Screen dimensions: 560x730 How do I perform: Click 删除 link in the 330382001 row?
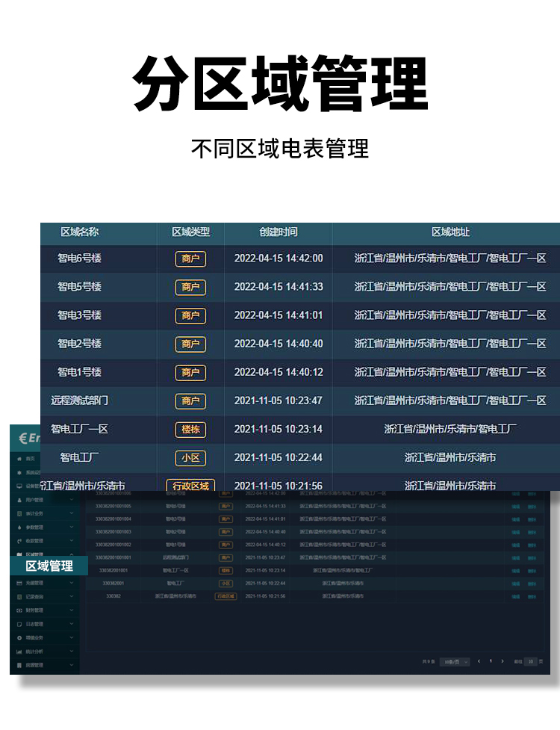[532, 583]
